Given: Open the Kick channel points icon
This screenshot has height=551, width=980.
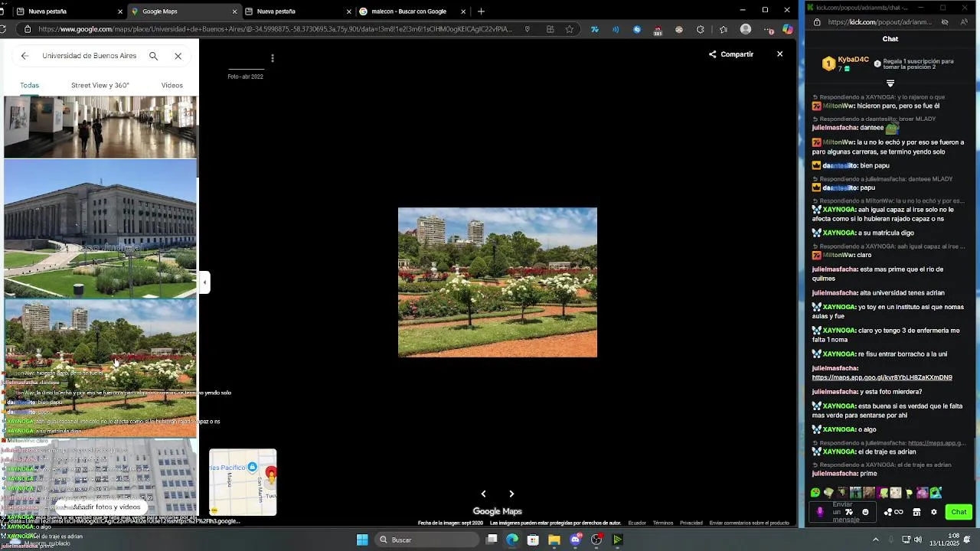Looking at the screenshot, I should (893, 512).
